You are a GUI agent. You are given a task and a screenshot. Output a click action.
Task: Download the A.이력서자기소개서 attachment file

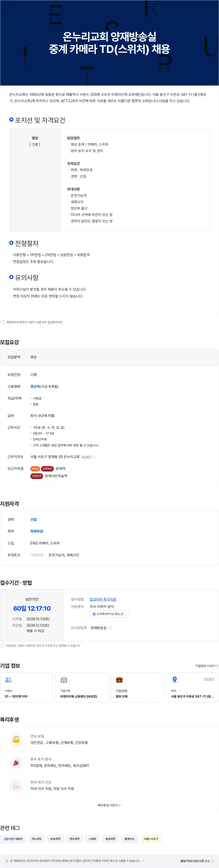click(x=109, y=614)
